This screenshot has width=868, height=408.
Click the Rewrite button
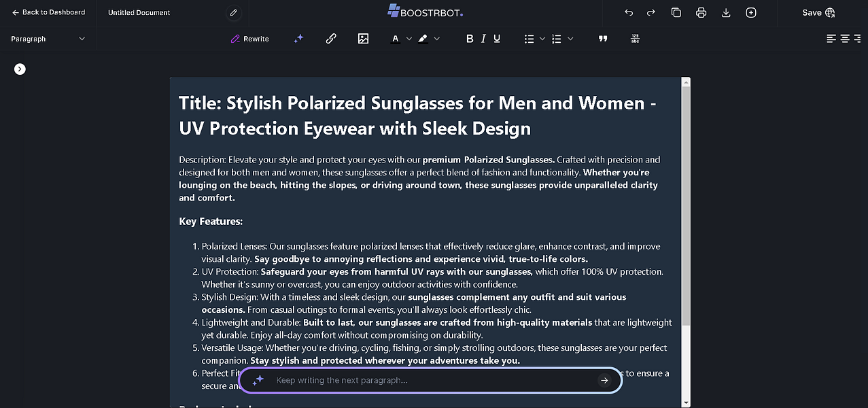(x=250, y=39)
